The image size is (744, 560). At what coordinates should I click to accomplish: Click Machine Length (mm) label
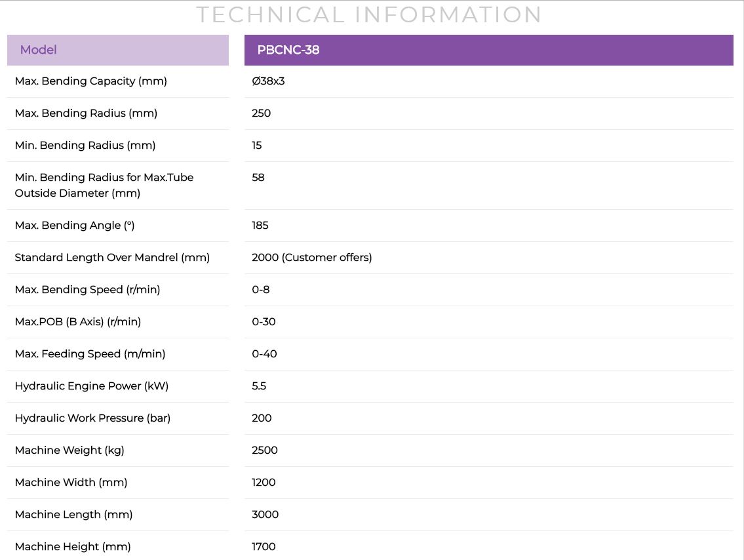pyautogui.click(x=73, y=515)
